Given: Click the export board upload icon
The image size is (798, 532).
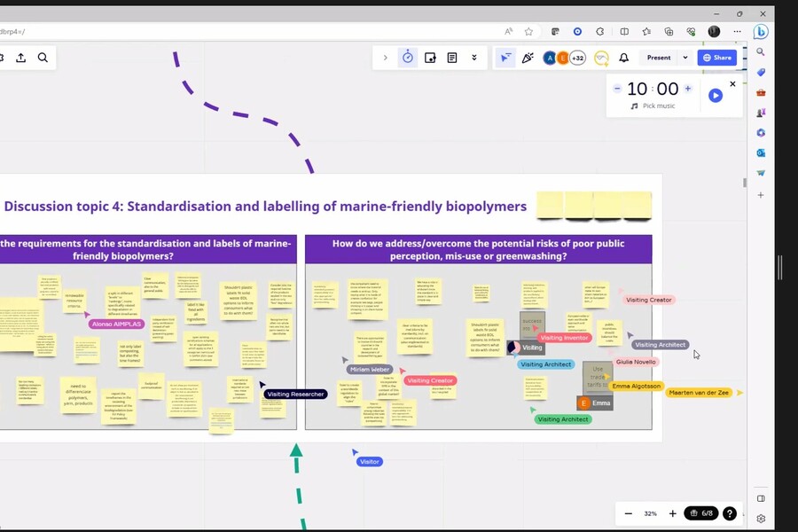Looking at the screenshot, I should (20, 58).
